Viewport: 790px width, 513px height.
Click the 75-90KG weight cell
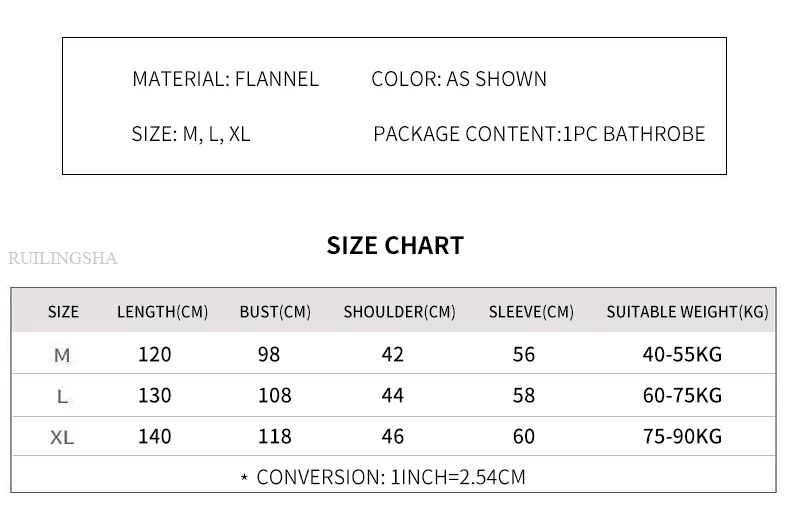coord(682,436)
